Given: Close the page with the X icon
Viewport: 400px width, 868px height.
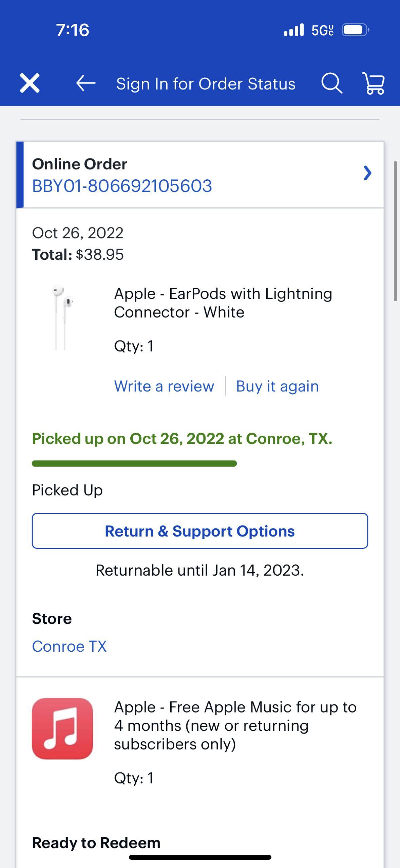Looking at the screenshot, I should tap(30, 83).
